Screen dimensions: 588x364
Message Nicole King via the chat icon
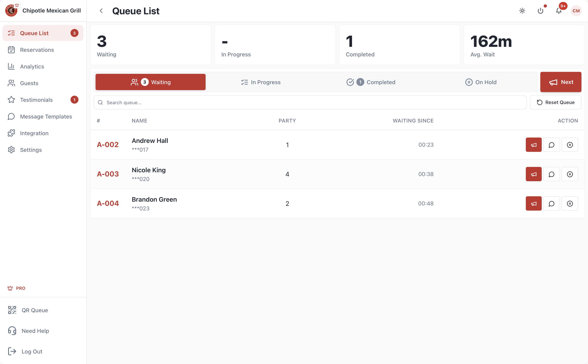(551, 174)
